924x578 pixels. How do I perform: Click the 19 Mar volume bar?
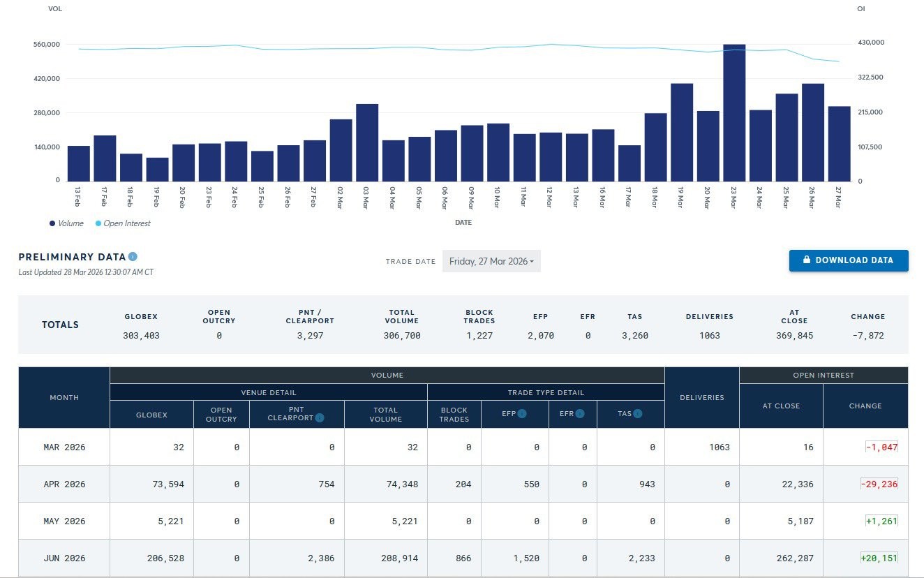click(682, 132)
